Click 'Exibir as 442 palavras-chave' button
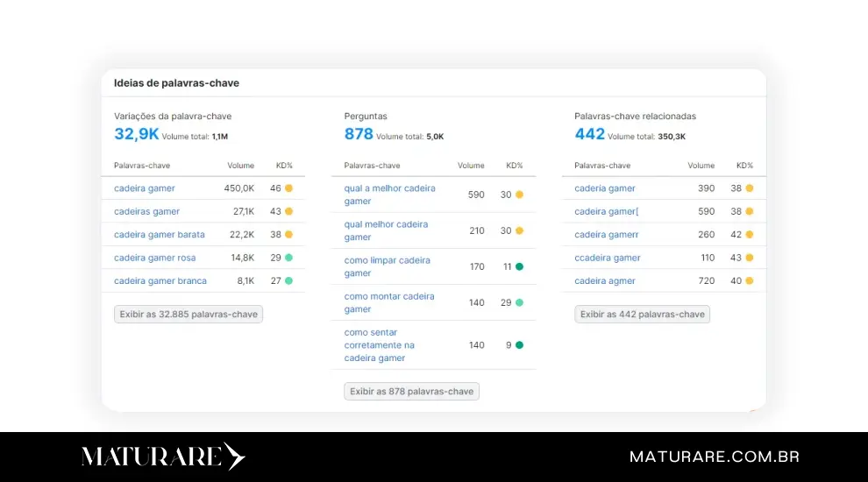This screenshot has height=482, width=868. (x=642, y=314)
